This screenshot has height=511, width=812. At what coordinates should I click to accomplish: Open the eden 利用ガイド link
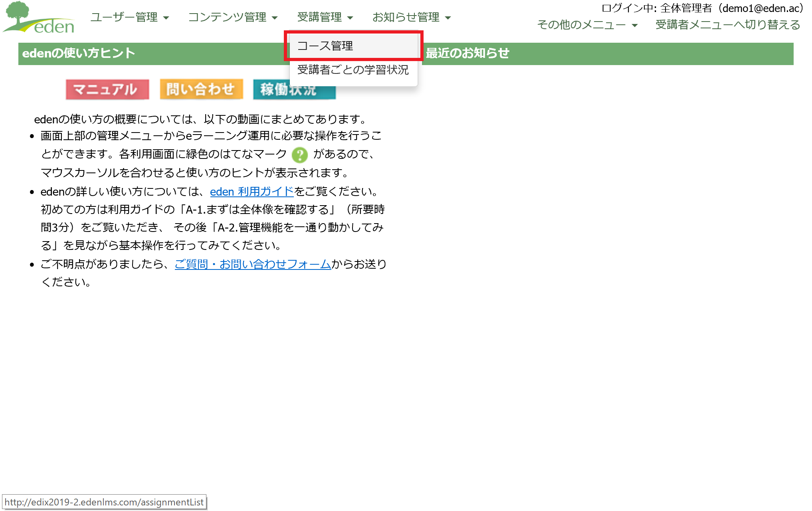click(252, 192)
